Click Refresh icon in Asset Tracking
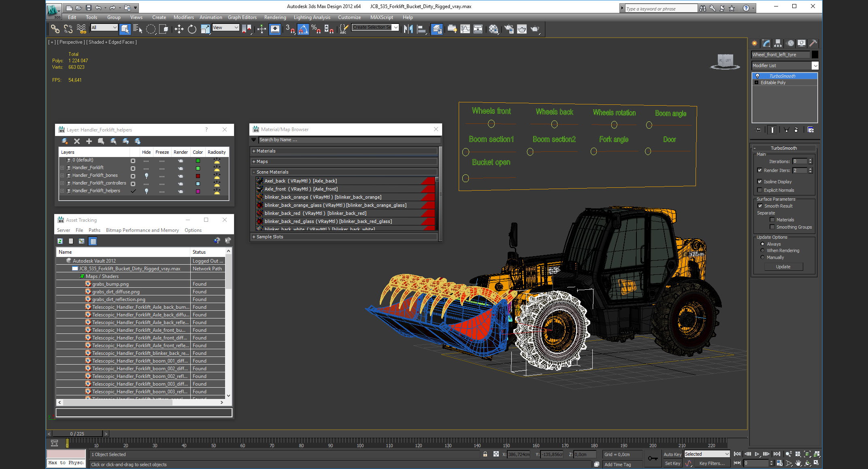The width and height of the screenshot is (868, 469). click(x=60, y=241)
